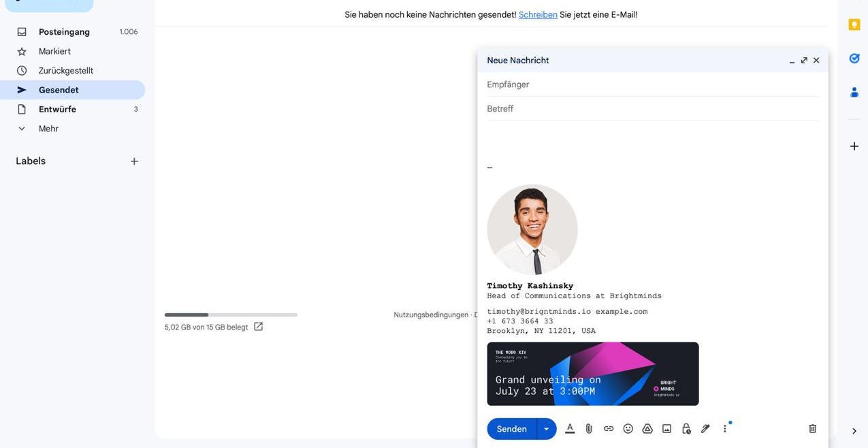Click the '5,02 GB von 15 GB belegt' text
This screenshot has width=868, height=448.
(x=206, y=327)
